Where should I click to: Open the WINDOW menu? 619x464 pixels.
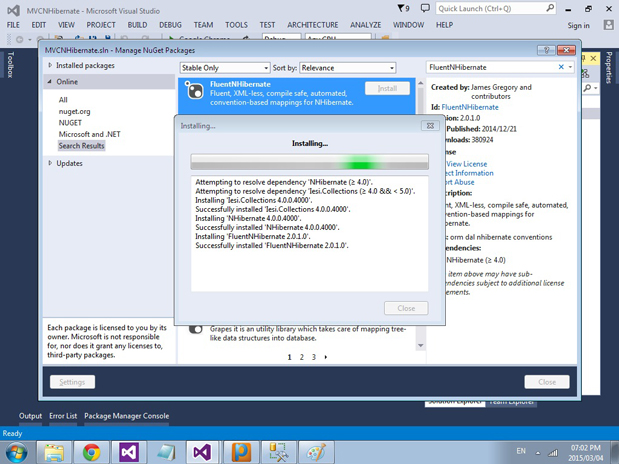pyautogui.click(x=408, y=25)
